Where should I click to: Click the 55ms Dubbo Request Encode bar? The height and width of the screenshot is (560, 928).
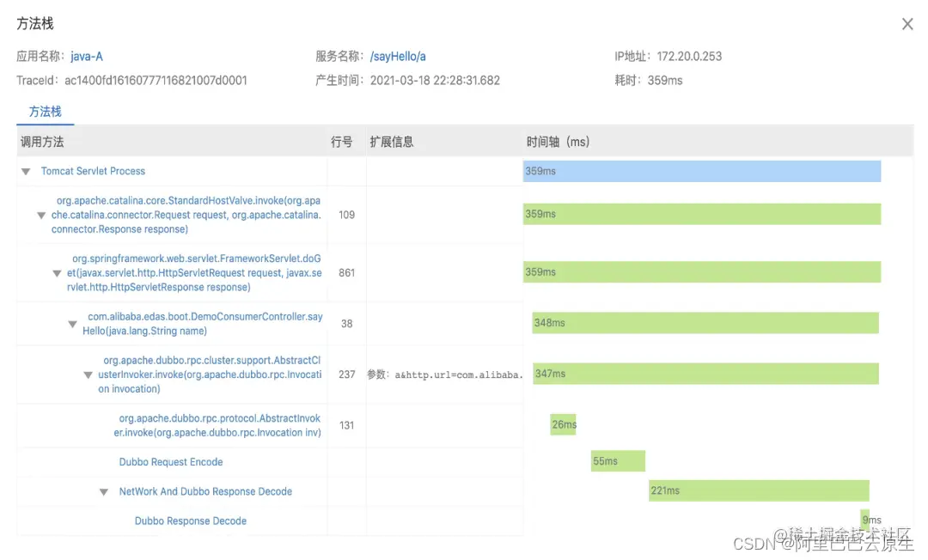(618, 461)
